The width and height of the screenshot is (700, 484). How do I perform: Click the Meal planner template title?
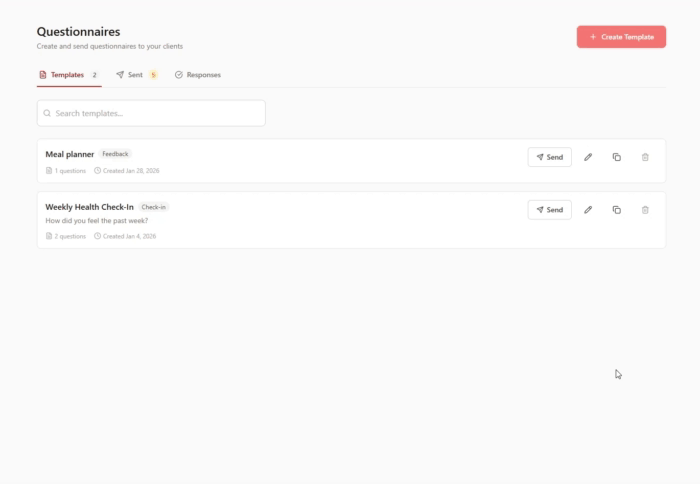pos(70,154)
